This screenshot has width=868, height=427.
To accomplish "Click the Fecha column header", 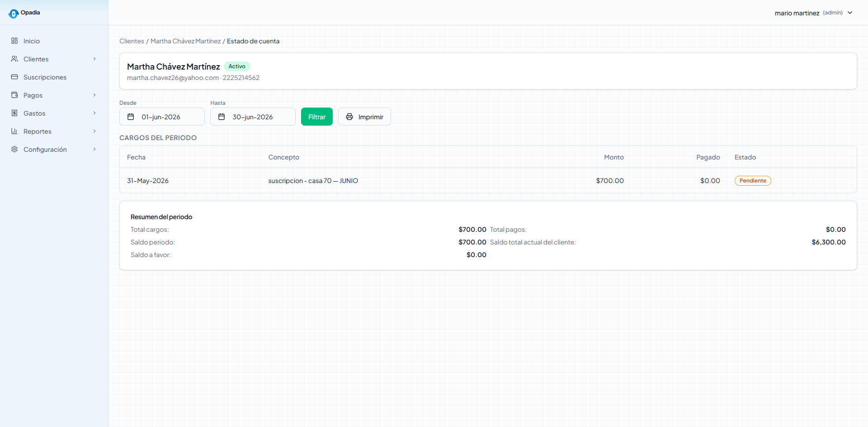I will pos(136,157).
